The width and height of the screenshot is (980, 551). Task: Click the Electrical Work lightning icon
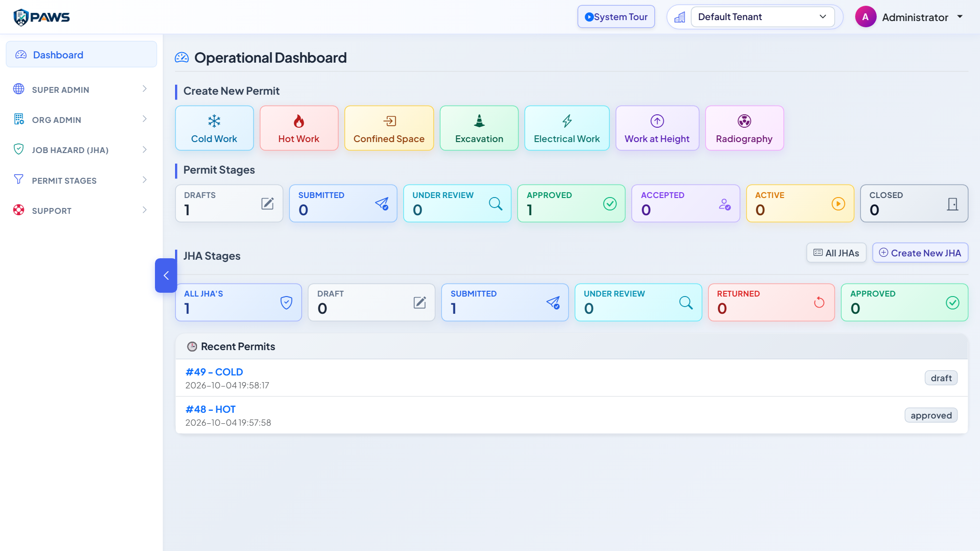click(567, 121)
